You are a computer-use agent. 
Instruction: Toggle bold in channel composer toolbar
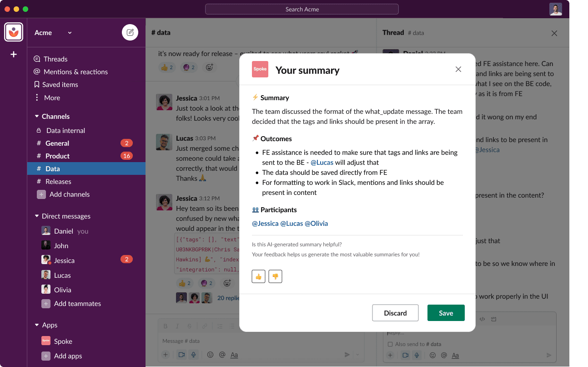tap(166, 326)
